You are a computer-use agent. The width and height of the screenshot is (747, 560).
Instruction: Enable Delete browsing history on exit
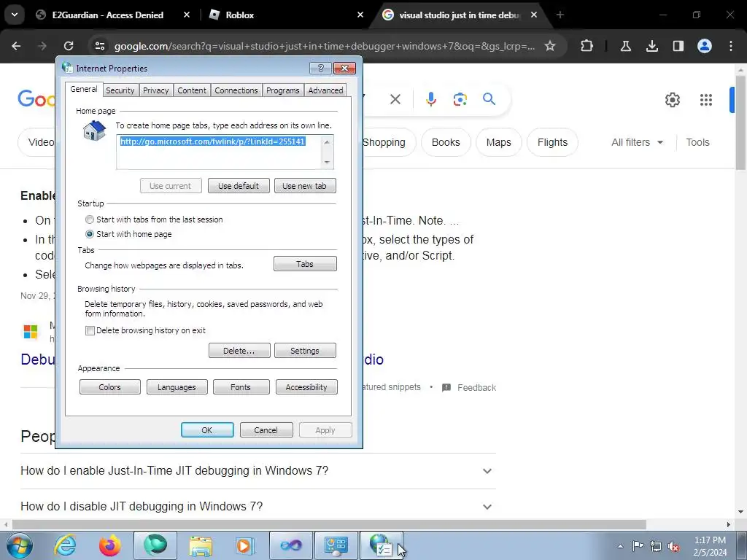click(x=90, y=330)
